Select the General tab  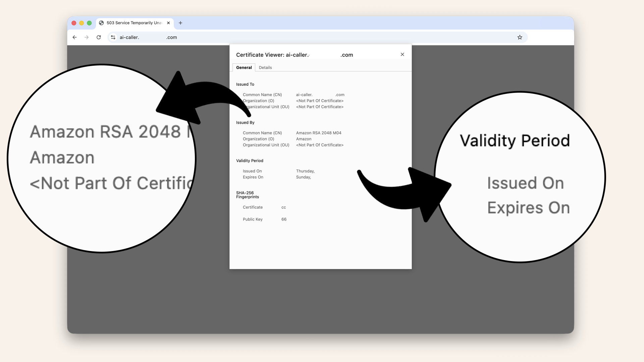pos(244,67)
